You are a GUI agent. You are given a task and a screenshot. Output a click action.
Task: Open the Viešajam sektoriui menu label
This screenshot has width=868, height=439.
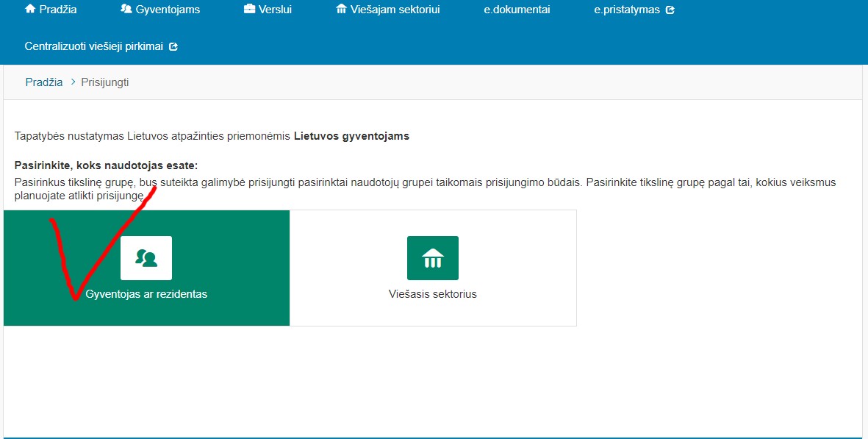coord(395,10)
